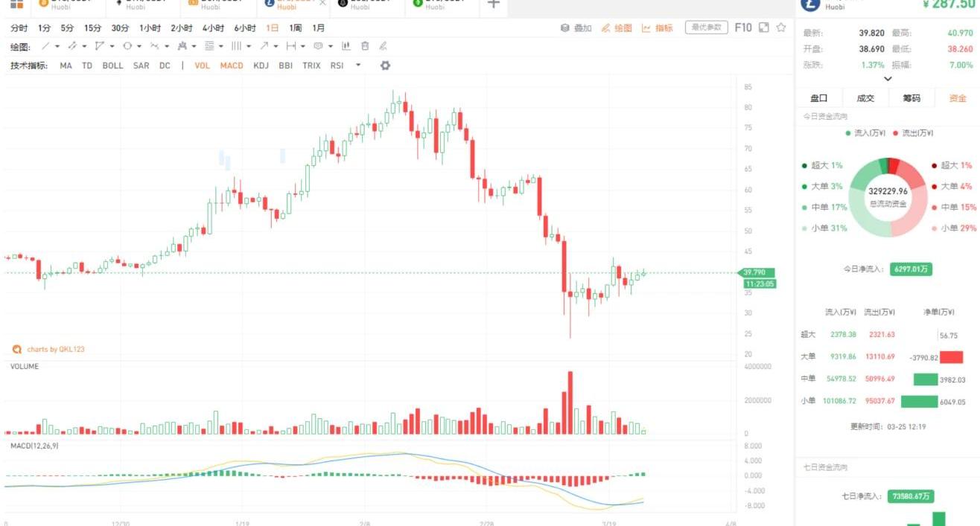
Task: Select the line drawing tool
Action: (x=46, y=46)
